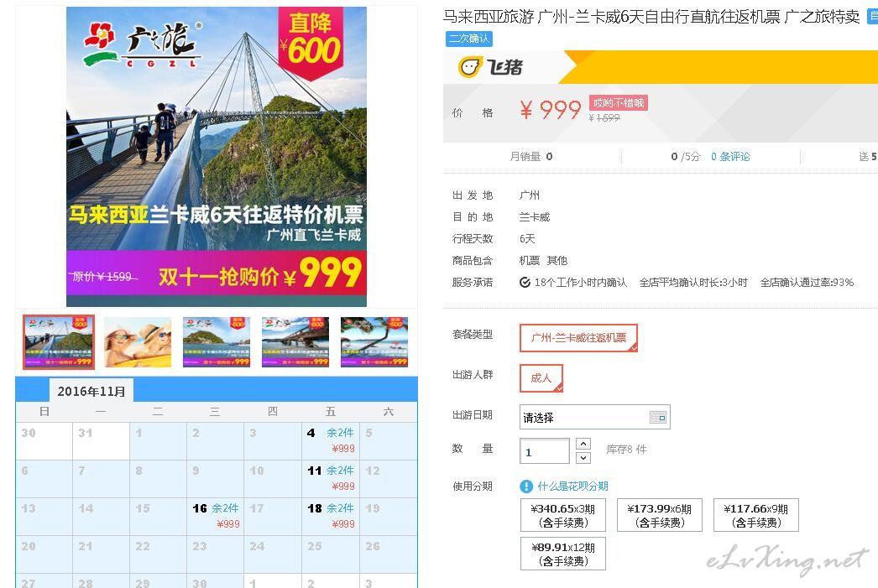Select the 2016年11月 calendar tab
The width and height of the screenshot is (878, 588).
click(x=91, y=391)
